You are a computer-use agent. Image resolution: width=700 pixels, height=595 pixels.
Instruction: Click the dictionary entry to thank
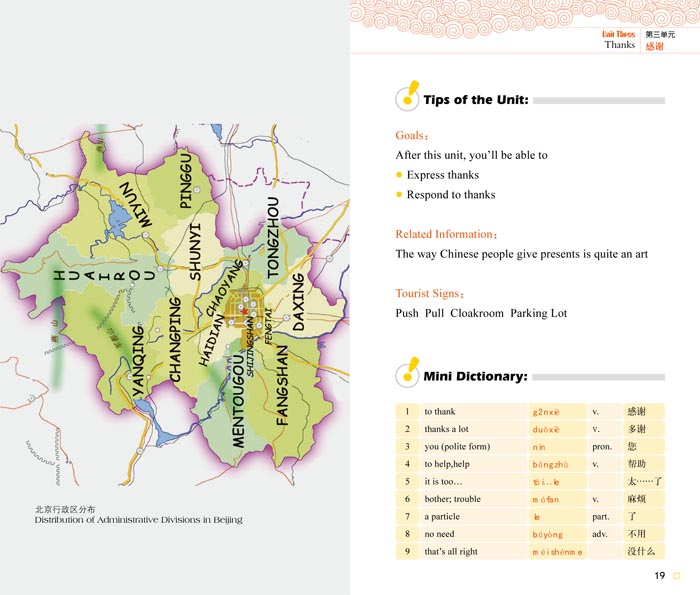(440, 412)
